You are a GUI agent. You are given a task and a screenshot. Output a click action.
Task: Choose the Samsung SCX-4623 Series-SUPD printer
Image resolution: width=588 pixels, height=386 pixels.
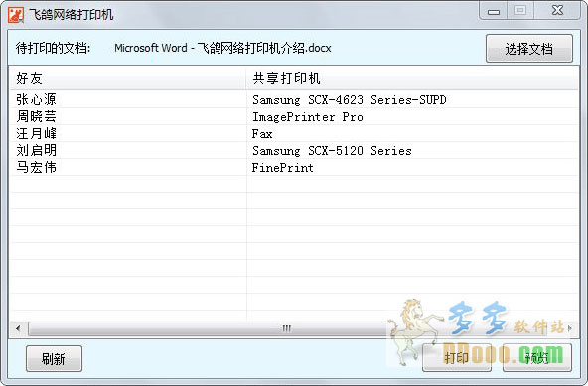click(x=350, y=100)
